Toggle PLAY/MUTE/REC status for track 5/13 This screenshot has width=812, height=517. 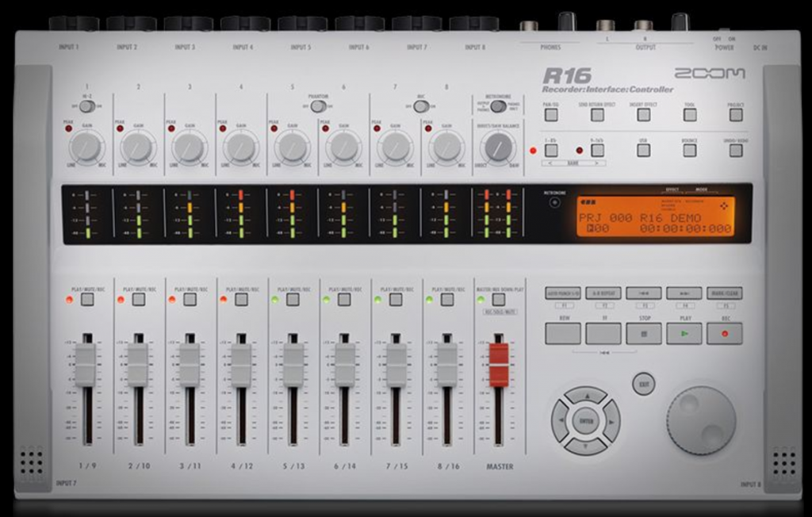(x=293, y=300)
